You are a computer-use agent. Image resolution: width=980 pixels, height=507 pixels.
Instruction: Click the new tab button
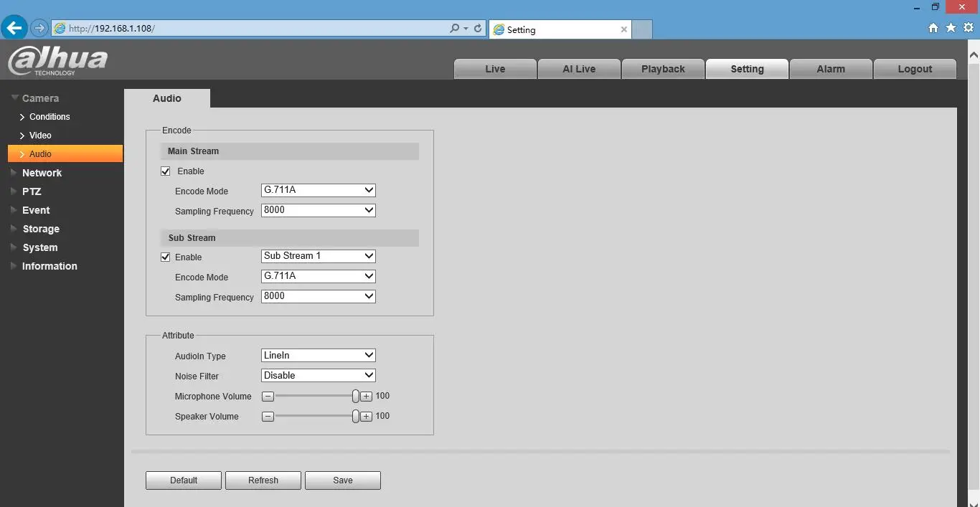pos(642,29)
